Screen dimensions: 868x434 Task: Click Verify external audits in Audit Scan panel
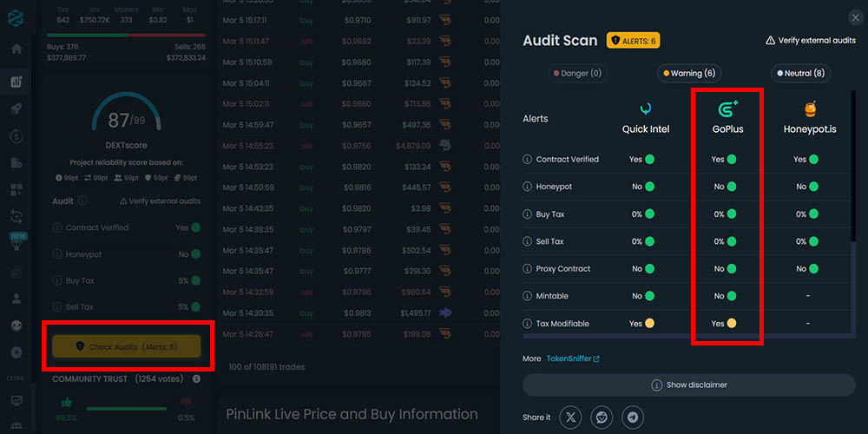coord(811,41)
